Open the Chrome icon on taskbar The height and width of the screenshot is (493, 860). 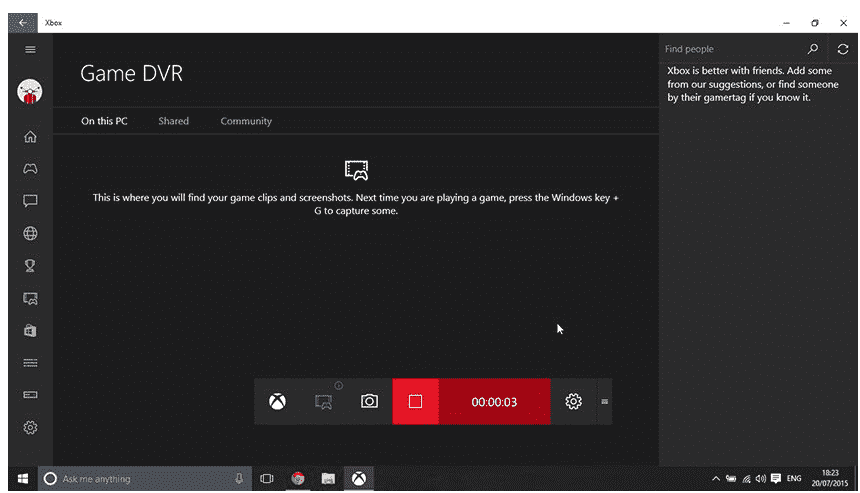[x=298, y=479]
